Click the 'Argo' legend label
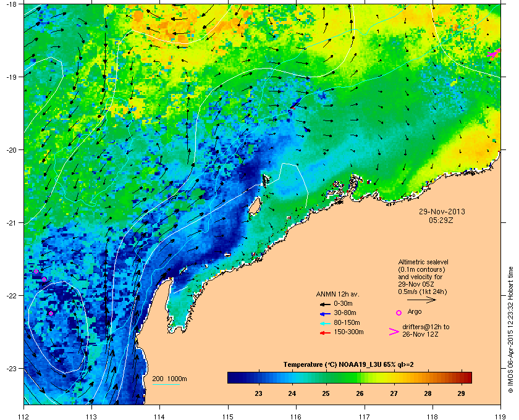The height and width of the screenshot is (420, 519). pyautogui.click(x=415, y=312)
